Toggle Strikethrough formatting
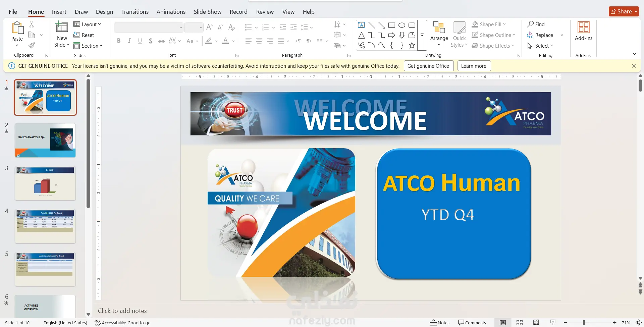This screenshot has height=327, width=644. click(x=161, y=41)
